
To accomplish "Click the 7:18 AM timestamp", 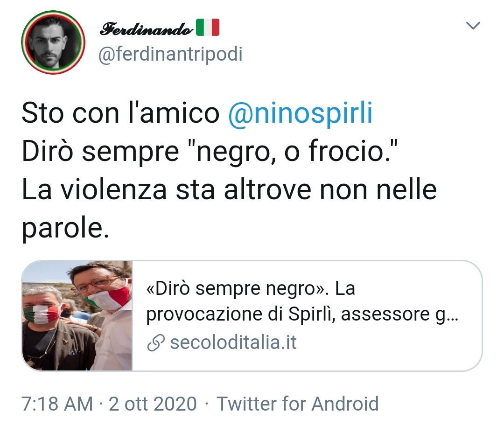I will pyautogui.click(x=57, y=404).
